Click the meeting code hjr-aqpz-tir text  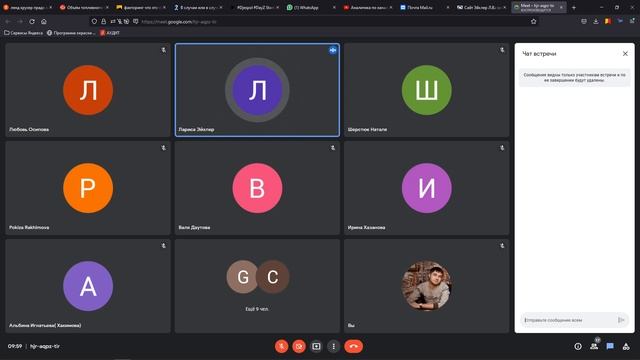tap(45, 346)
